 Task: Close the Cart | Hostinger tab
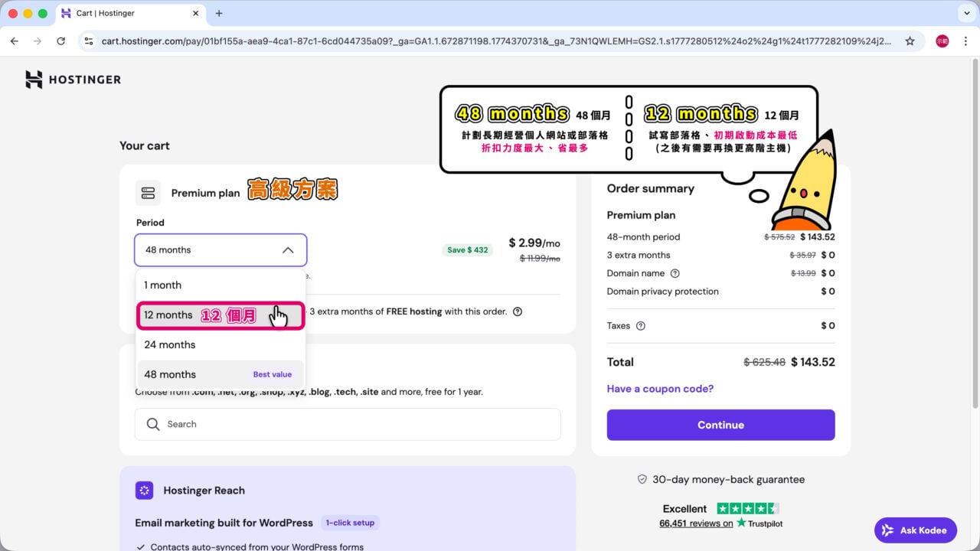(x=195, y=13)
